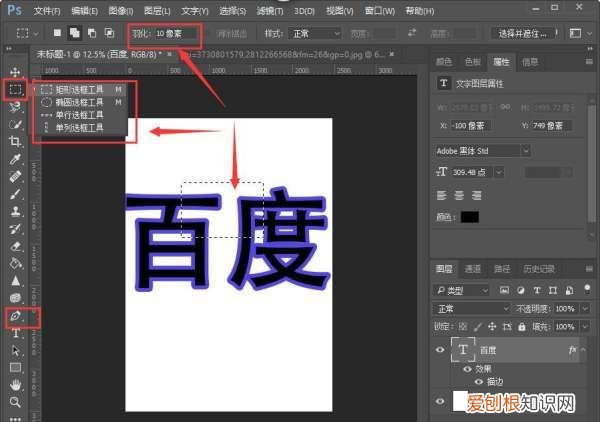The image size is (600, 422).
Task: Select the Zoom tool
Action: coord(15,402)
